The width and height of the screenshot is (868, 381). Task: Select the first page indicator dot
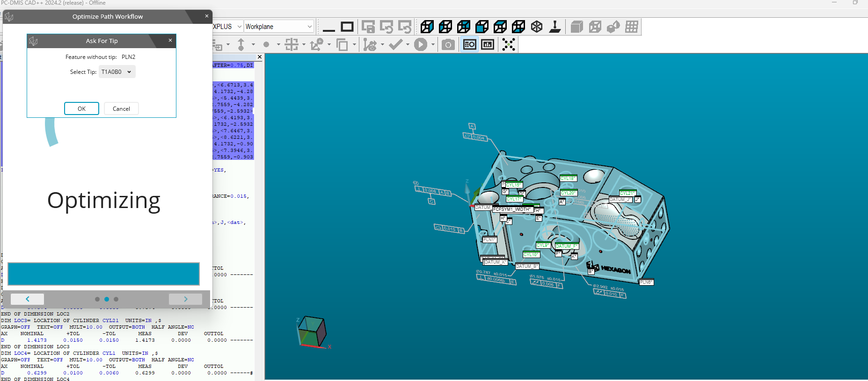[x=97, y=299]
